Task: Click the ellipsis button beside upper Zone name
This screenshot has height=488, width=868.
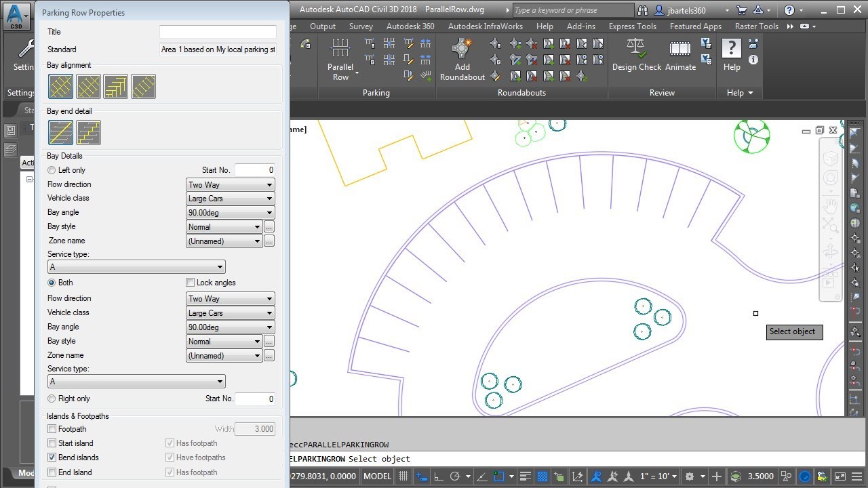Action: tap(269, 241)
